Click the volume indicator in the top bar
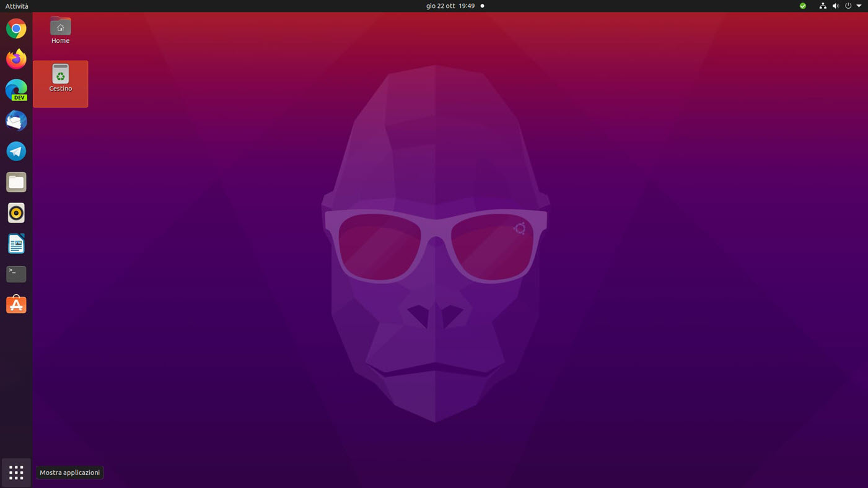The height and width of the screenshot is (488, 868). [835, 6]
